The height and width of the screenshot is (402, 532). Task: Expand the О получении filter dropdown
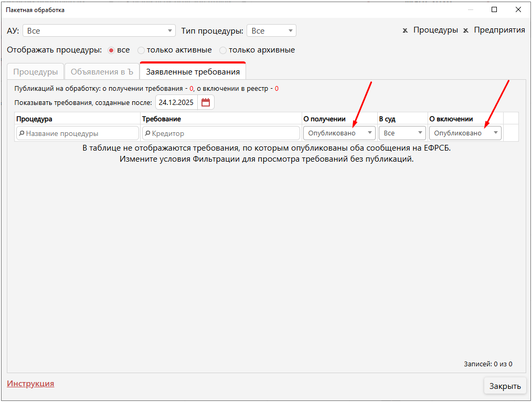(370, 133)
